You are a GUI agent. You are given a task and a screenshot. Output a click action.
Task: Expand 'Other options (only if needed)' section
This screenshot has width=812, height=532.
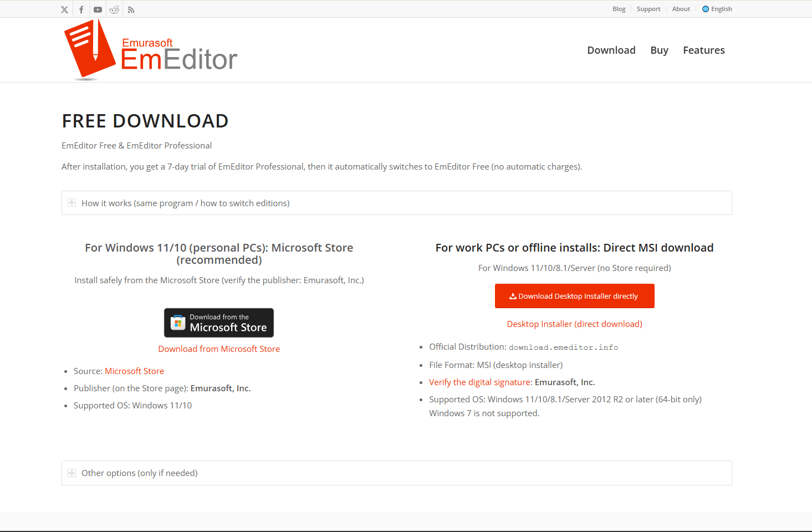coord(396,473)
